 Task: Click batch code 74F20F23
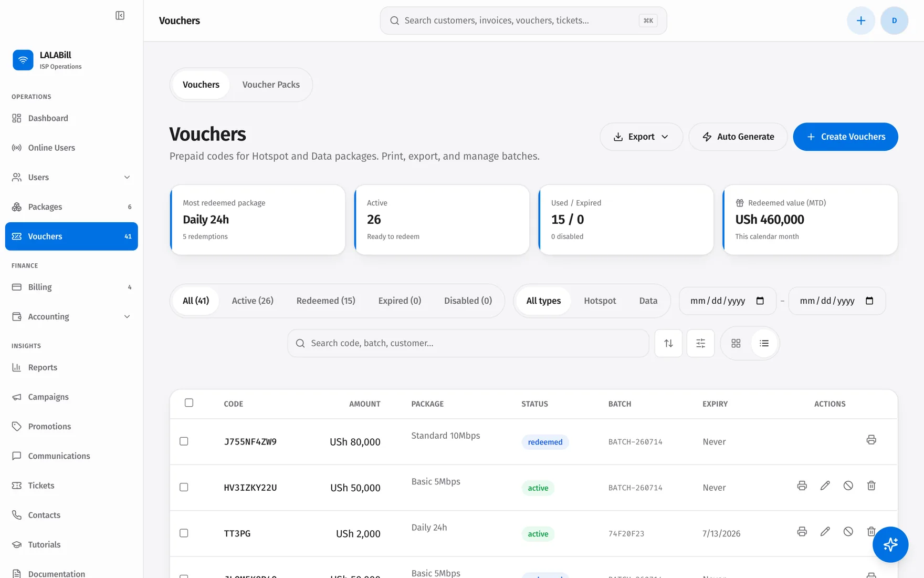626,533
